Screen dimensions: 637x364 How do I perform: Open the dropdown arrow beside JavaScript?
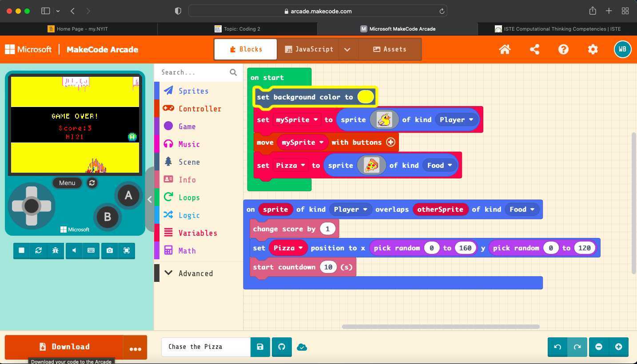coord(347,49)
